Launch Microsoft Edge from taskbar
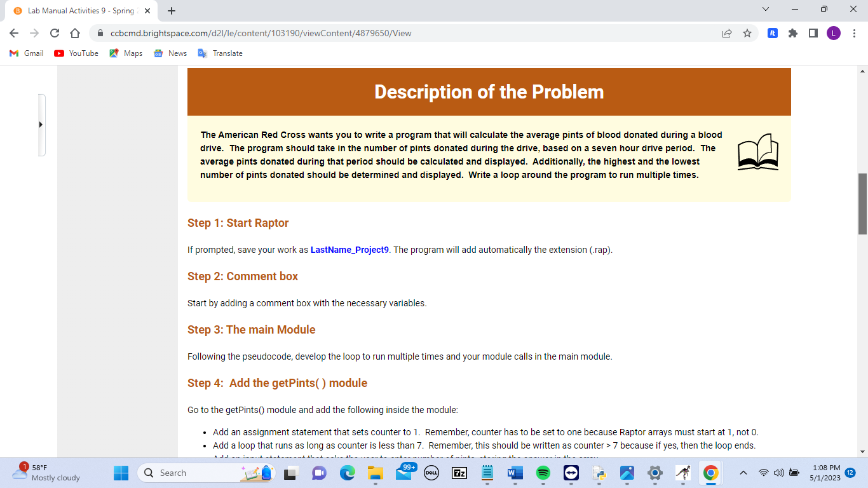This screenshot has width=868, height=488. click(347, 473)
